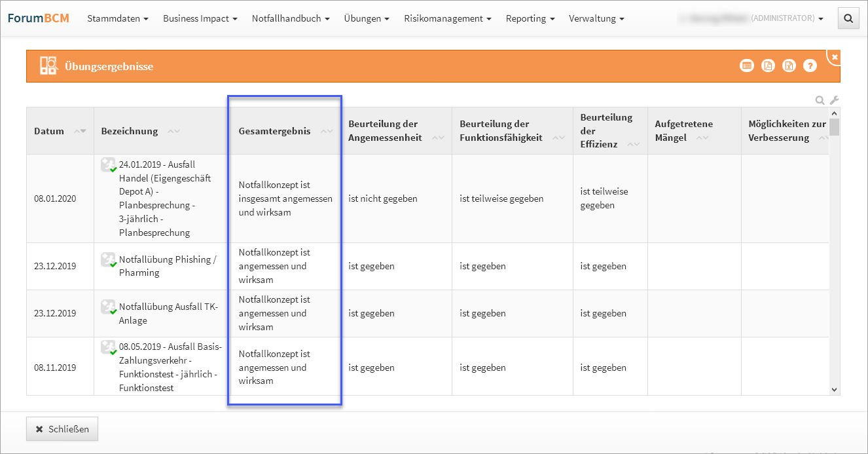
Task: Open table search magnifier above the grid
Action: [x=820, y=100]
